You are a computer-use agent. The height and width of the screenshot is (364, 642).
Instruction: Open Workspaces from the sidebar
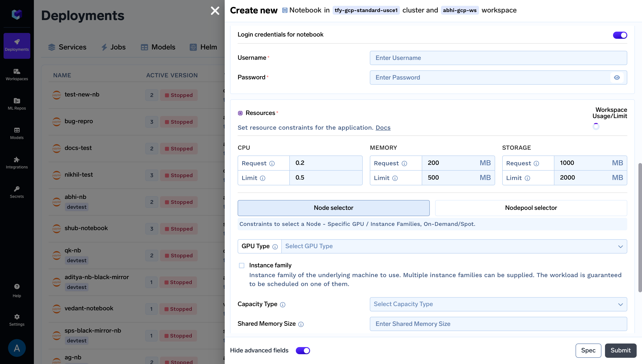click(x=17, y=74)
